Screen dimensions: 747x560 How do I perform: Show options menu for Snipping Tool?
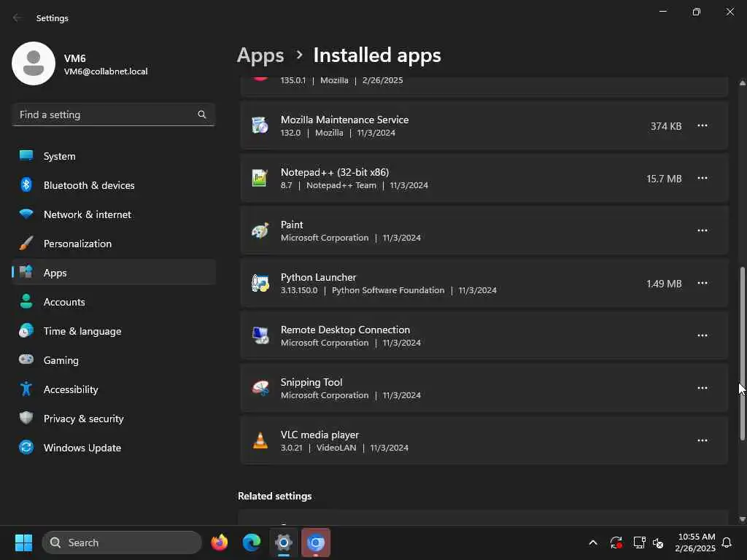pyautogui.click(x=702, y=388)
